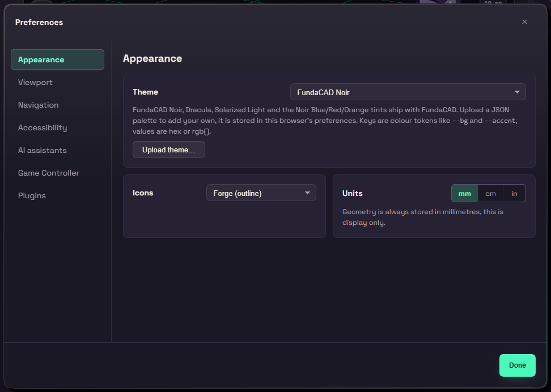Open the Viewport preferences section
This screenshot has height=392, width=551.
click(x=57, y=82)
